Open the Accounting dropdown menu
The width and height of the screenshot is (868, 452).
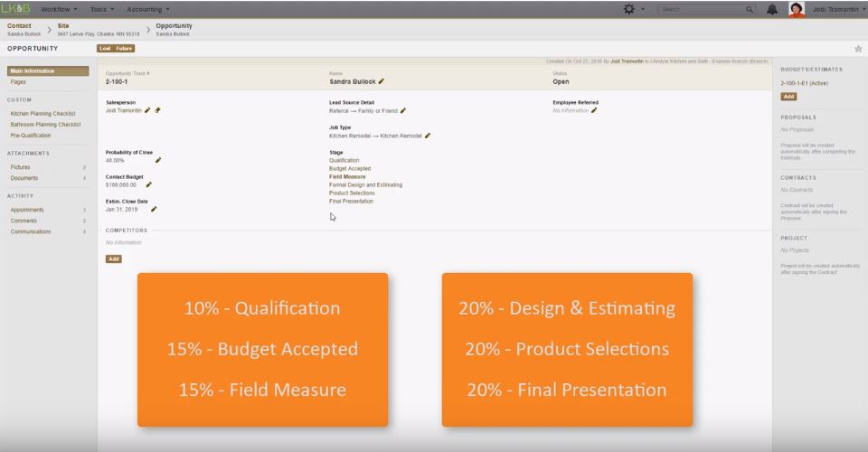click(x=148, y=8)
